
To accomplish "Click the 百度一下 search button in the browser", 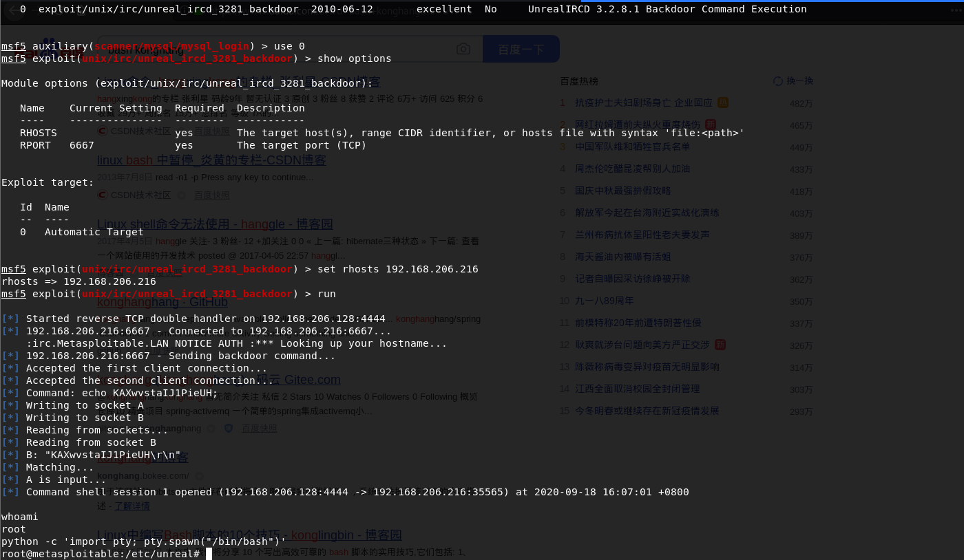I will point(521,49).
